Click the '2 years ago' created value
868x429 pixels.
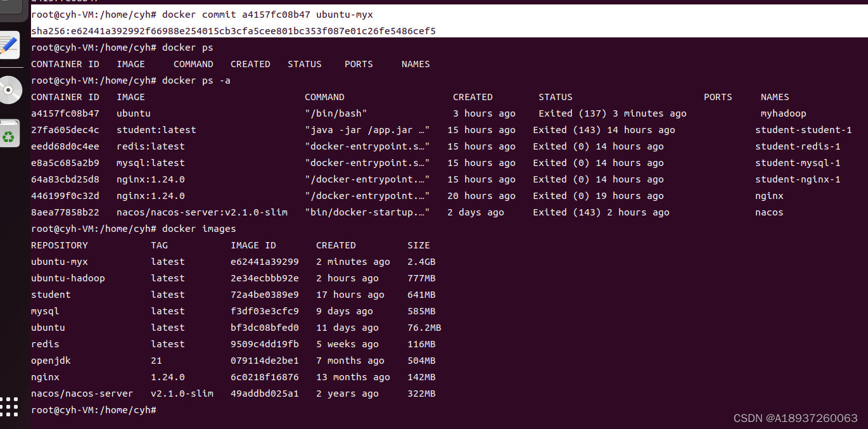pyautogui.click(x=347, y=394)
